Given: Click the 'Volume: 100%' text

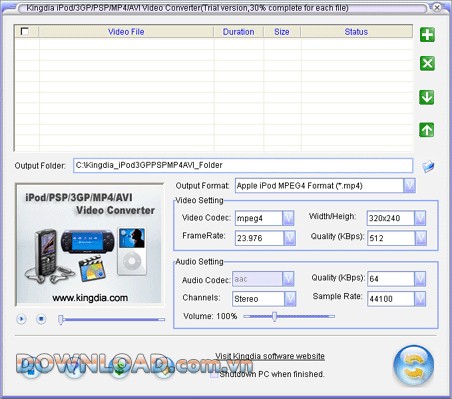Looking at the screenshot, I should [210, 316].
